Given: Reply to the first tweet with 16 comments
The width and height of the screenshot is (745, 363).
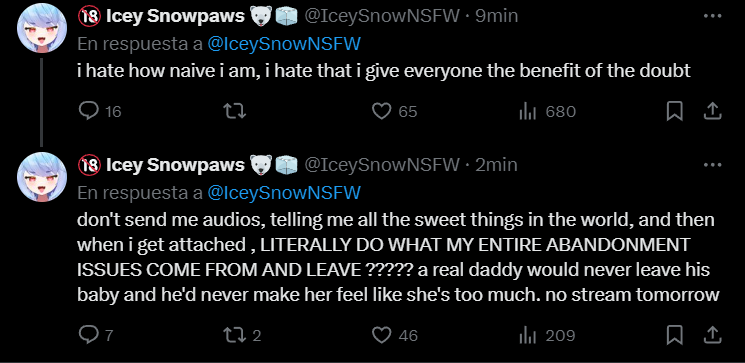Looking at the screenshot, I should [x=88, y=112].
